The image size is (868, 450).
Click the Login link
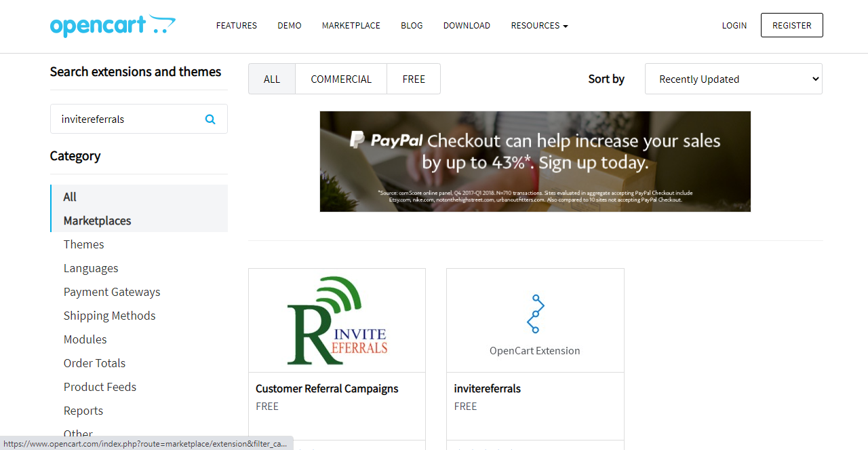(734, 25)
